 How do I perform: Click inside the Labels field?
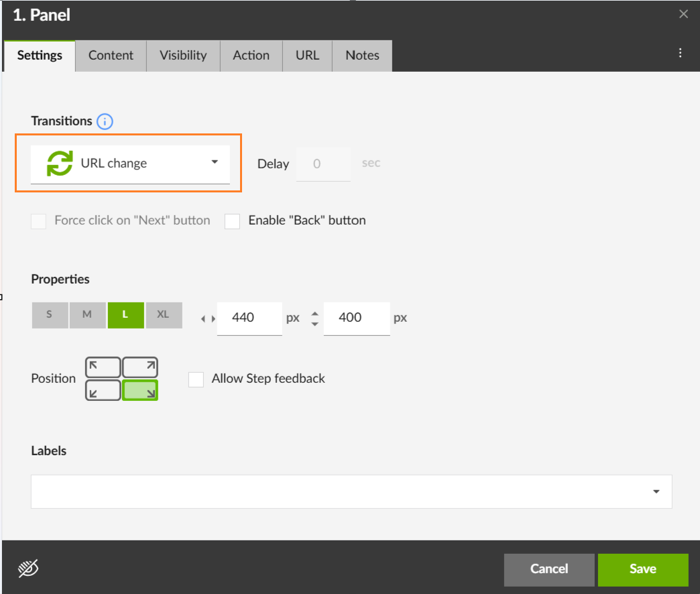351,492
